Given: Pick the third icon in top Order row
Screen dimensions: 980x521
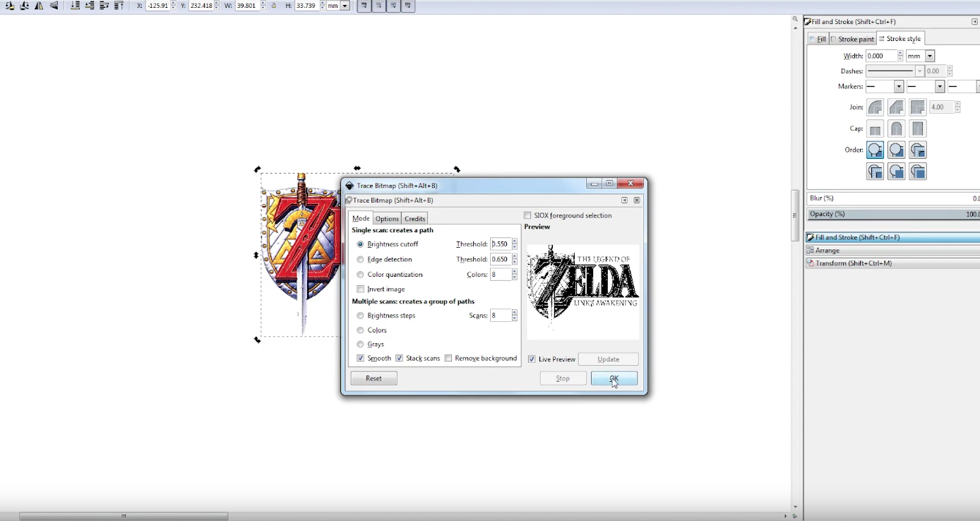Looking at the screenshot, I should pyautogui.click(x=917, y=150).
